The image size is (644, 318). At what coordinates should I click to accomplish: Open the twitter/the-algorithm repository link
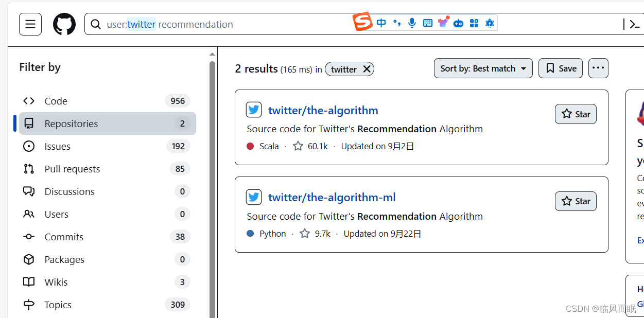tap(323, 110)
